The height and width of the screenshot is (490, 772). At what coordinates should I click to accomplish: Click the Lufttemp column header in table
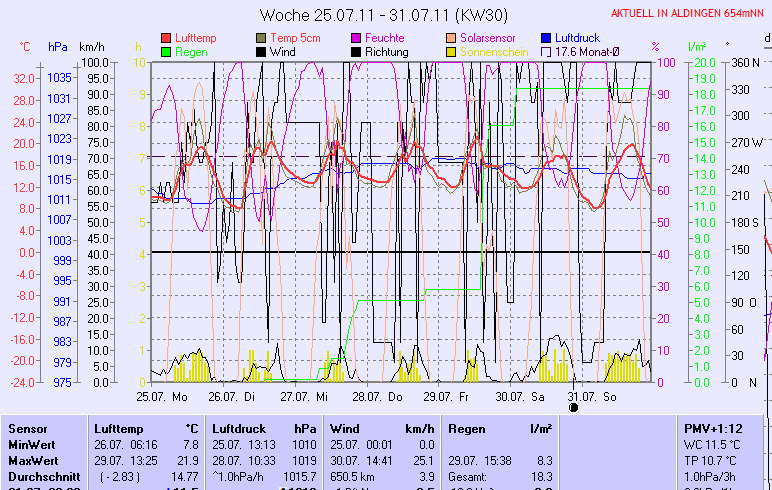(117, 428)
